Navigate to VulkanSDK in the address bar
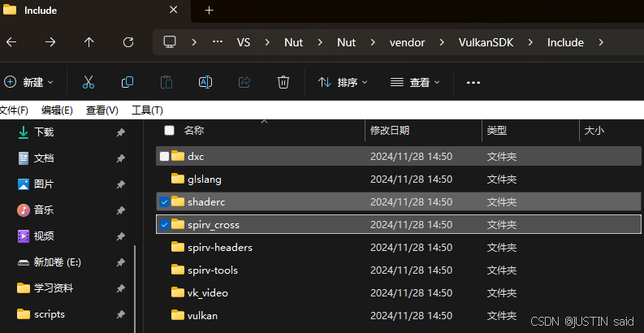The height and width of the screenshot is (333, 644). click(486, 42)
